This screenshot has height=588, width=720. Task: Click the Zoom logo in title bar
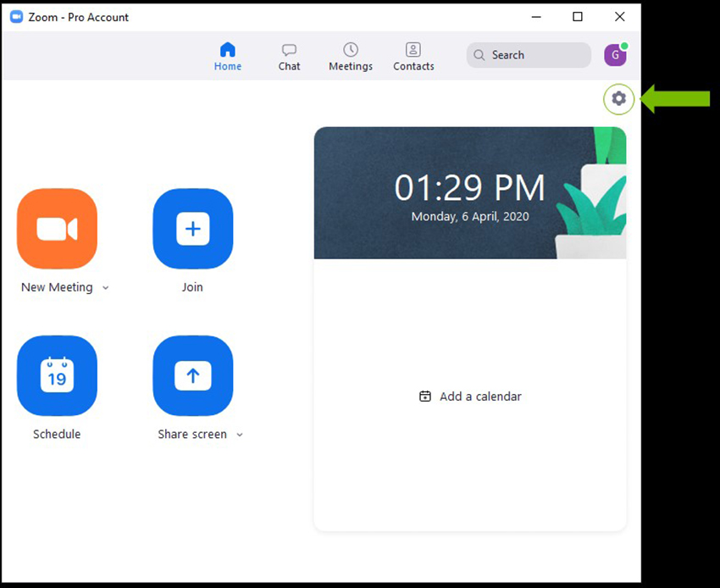[15, 17]
